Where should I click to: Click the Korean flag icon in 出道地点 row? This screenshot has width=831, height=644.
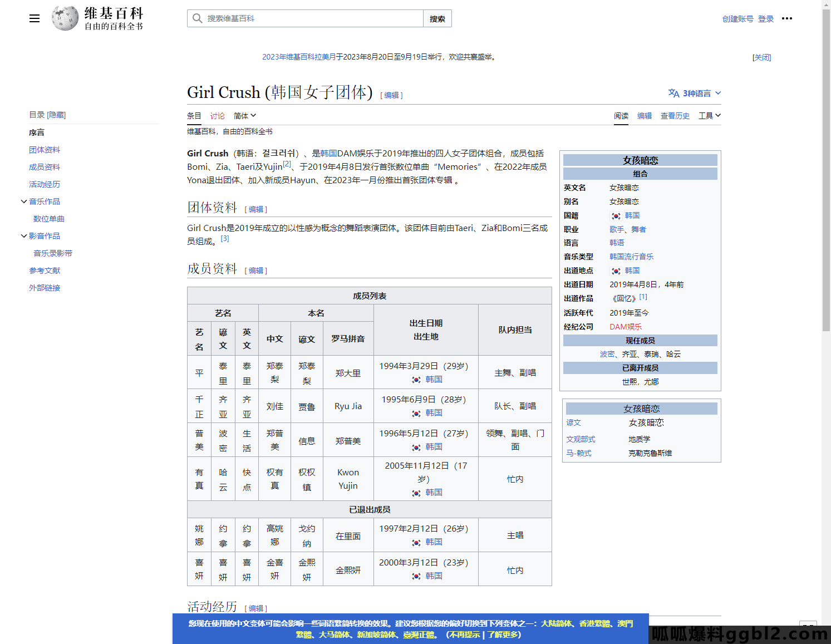tap(616, 271)
